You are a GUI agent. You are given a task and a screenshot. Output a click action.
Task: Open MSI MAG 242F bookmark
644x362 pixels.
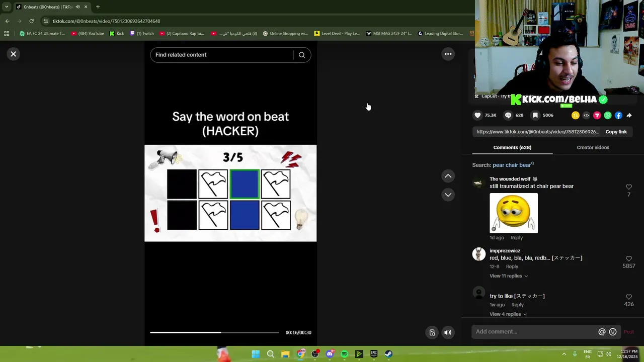389,34
